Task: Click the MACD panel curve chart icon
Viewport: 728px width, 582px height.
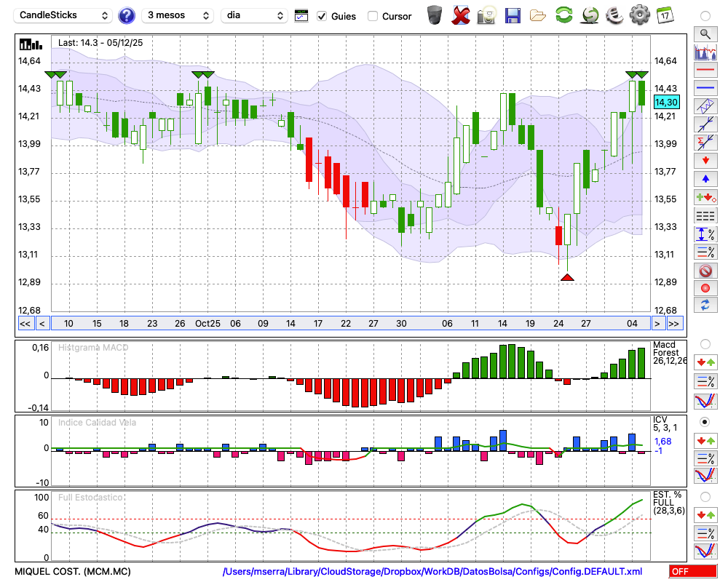Action: pos(705,401)
